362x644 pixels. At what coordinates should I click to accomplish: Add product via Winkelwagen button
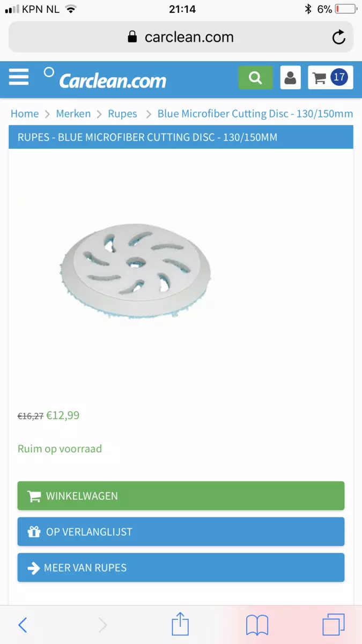[x=181, y=496]
